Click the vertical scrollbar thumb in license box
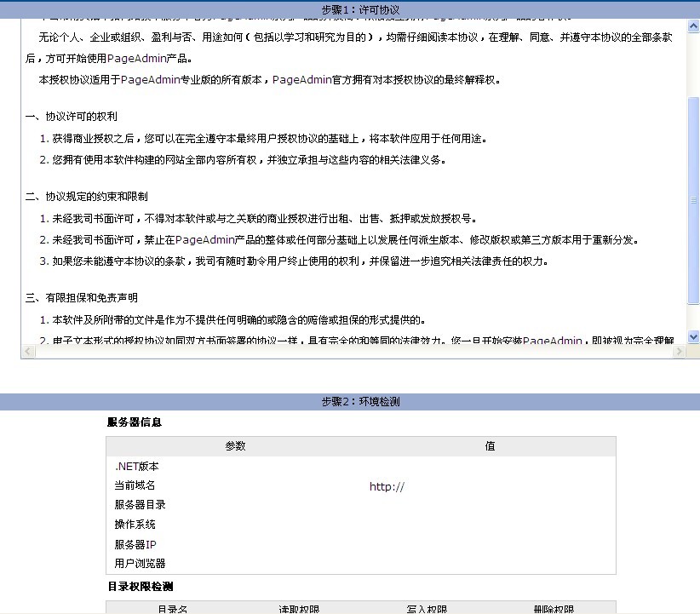The width and height of the screenshot is (700, 614). tap(693, 200)
